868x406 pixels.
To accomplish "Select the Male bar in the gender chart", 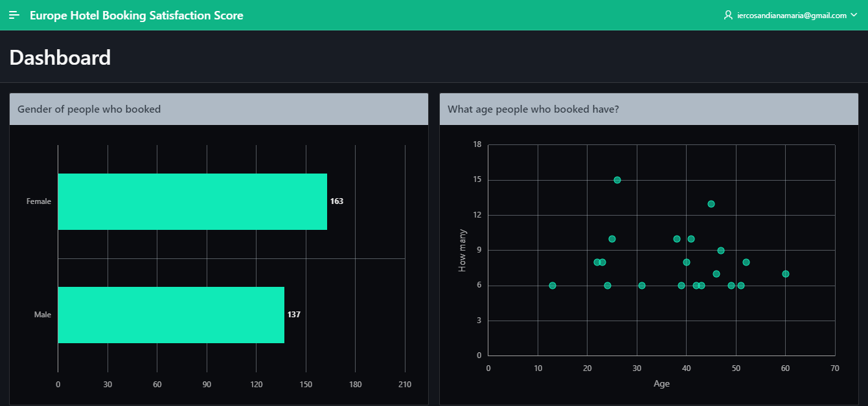I will pyautogui.click(x=171, y=315).
